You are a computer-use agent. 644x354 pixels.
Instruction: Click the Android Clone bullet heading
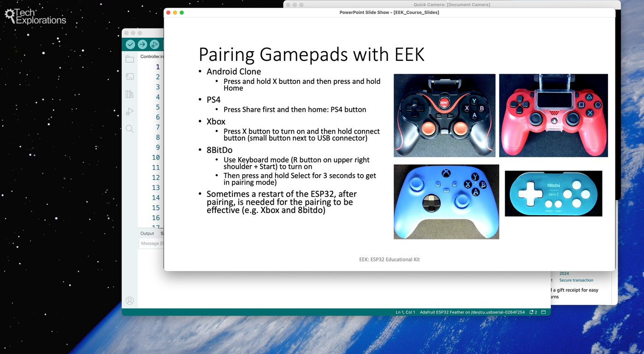pos(234,71)
